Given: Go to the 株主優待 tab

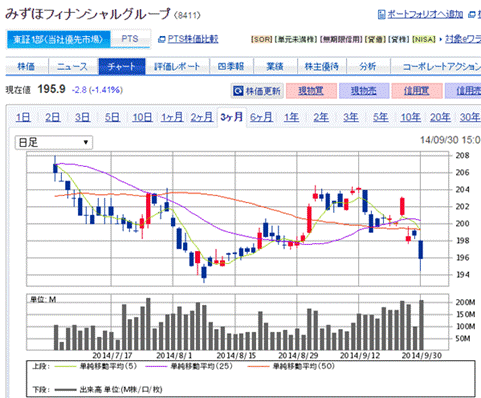Looking at the screenshot, I should pyautogui.click(x=322, y=66).
